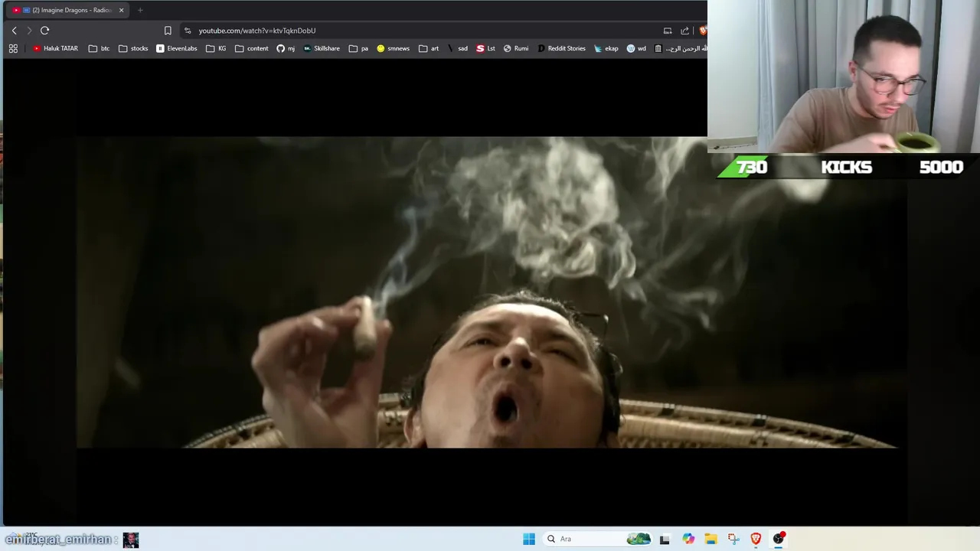The height and width of the screenshot is (551, 980).
Task: Open OBS Studio from the taskbar
Action: coord(779,539)
